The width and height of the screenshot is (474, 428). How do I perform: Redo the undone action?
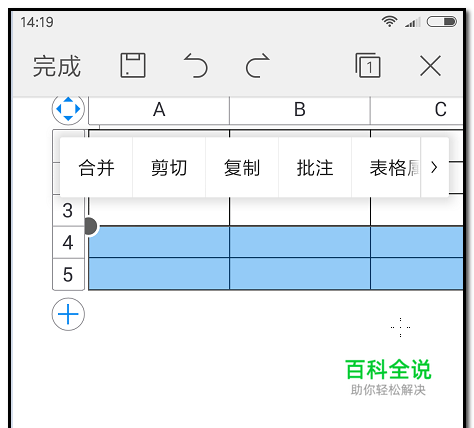click(258, 65)
